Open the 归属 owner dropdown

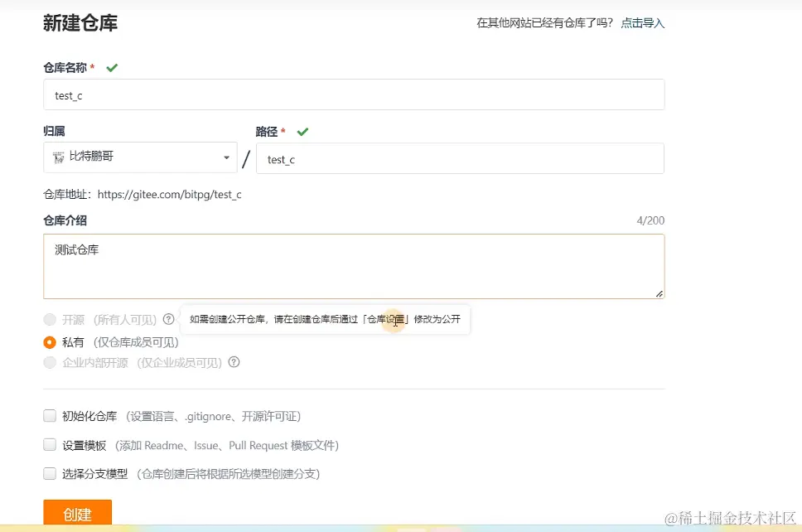(x=139, y=157)
